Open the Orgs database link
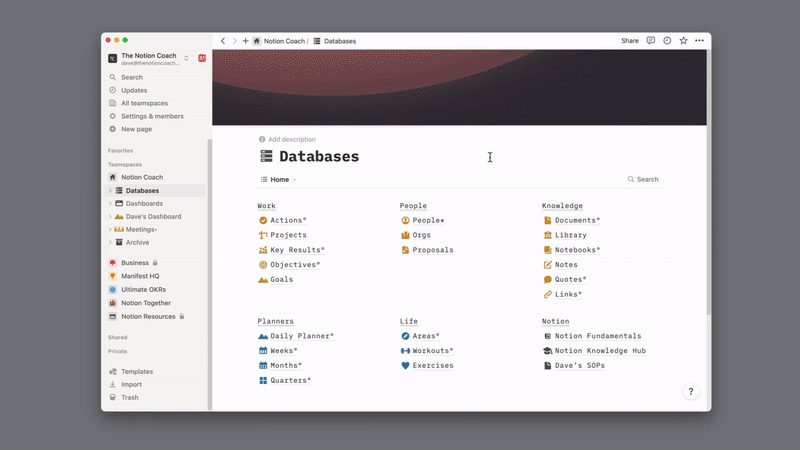Image resolution: width=800 pixels, height=450 pixels. click(x=421, y=235)
